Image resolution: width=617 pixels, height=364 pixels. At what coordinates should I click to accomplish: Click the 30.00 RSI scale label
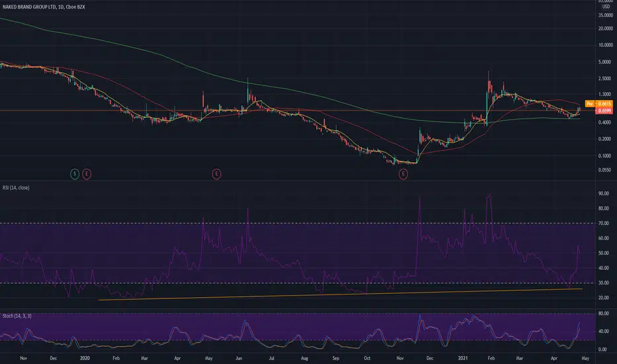(x=604, y=283)
